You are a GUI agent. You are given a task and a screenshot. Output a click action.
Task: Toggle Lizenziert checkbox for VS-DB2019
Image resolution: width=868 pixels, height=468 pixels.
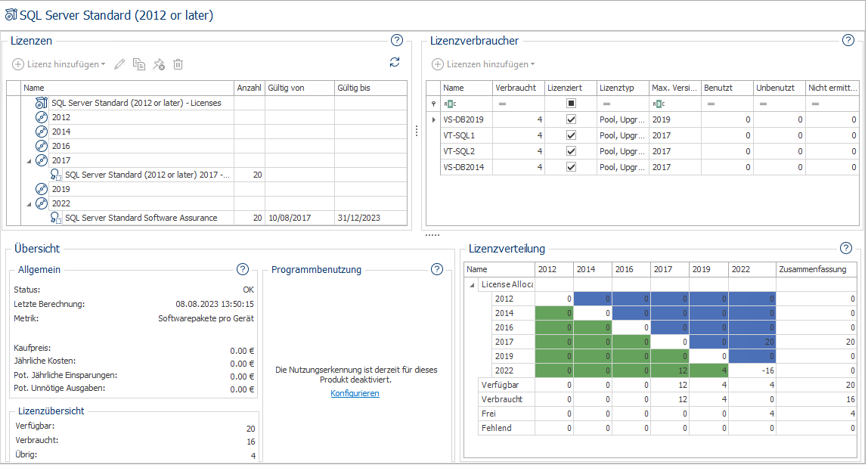tap(572, 119)
